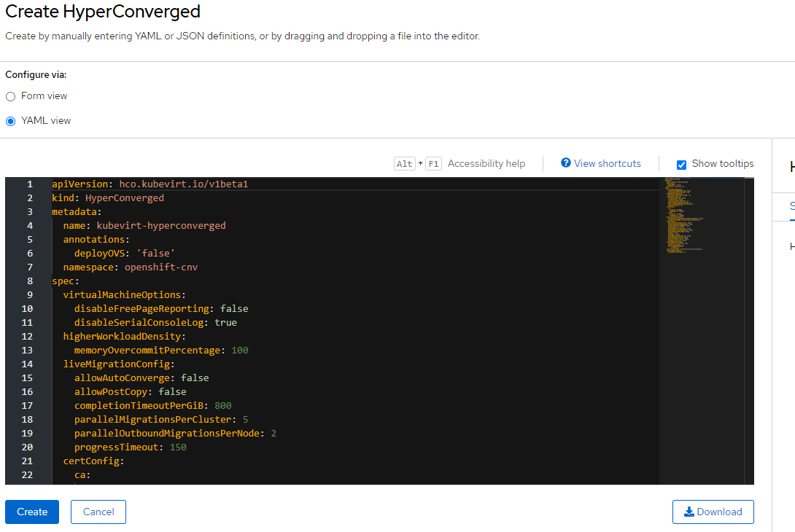Click the editor vertical scrollbar
This screenshot has height=532, width=795.
point(749,331)
